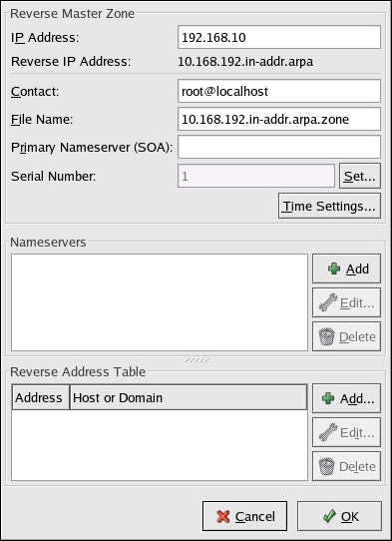Viewport: 392px width, 541px height.
Task: Select the File Name text field
Action: (x=279, y=119)
